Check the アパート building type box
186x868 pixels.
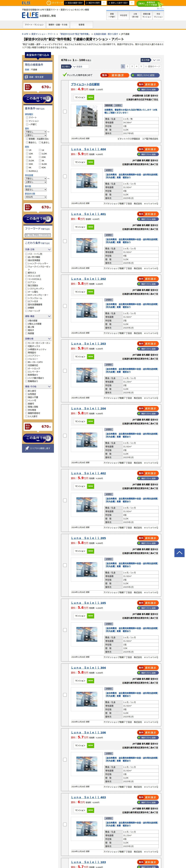(x=27, y=118)
